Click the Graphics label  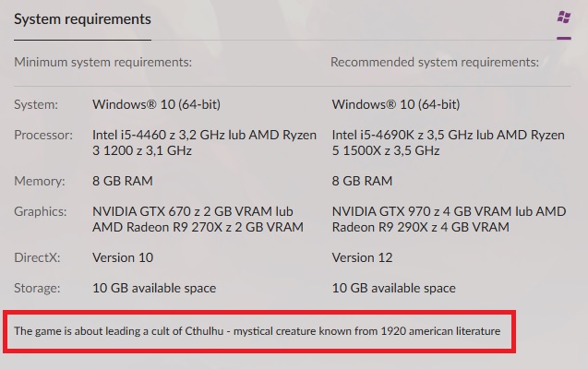pyautogui.click(x=40, y=211)
